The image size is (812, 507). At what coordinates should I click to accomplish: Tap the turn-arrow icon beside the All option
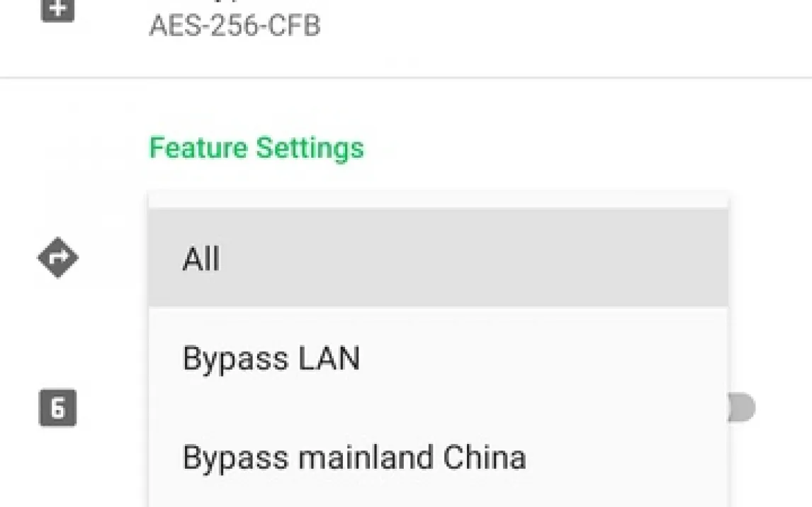pyautogui.click(x=57, y=258)
